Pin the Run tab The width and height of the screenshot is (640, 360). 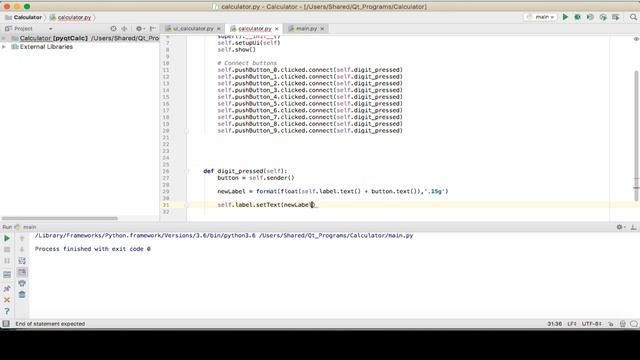[x=7, y=289]
